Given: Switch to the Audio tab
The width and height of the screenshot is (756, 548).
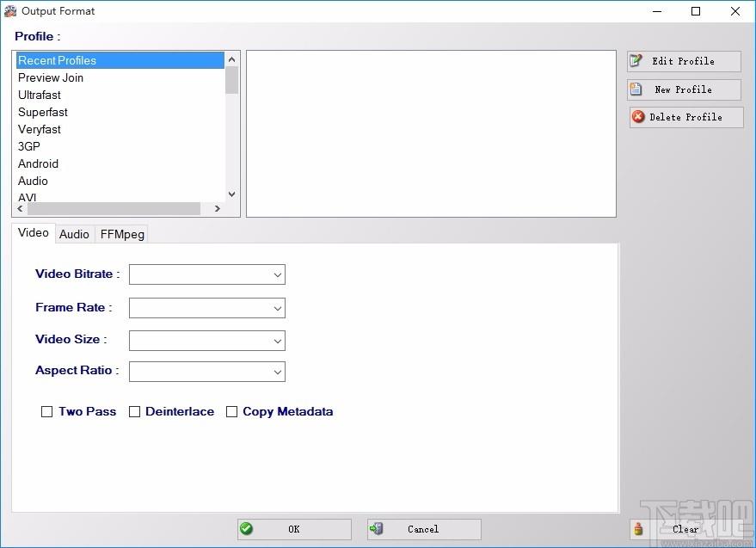Looking at the screenshot, I should pyautogui.click(x=74, y=235).
